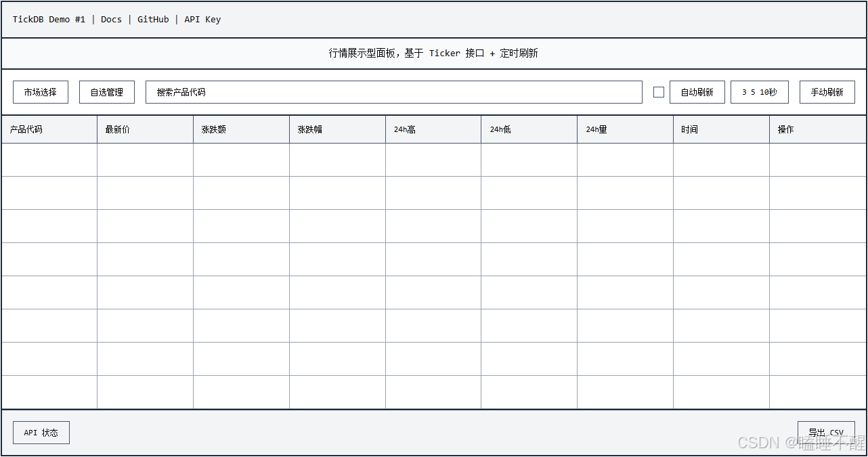This screenshot has height=457, width=868.
Task: Sort by 涨跌额 column header
Action: pos(213,129)
